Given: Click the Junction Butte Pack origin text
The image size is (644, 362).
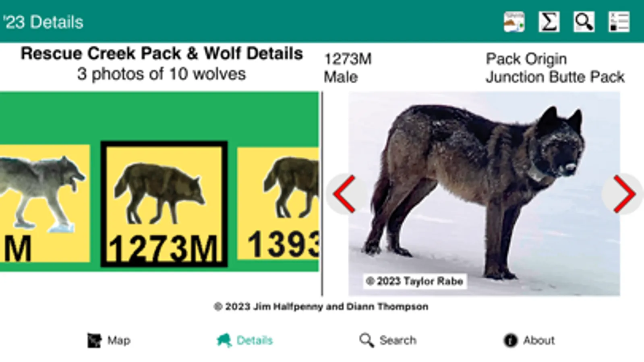Looking at the screenshot, I should [555, 77].
